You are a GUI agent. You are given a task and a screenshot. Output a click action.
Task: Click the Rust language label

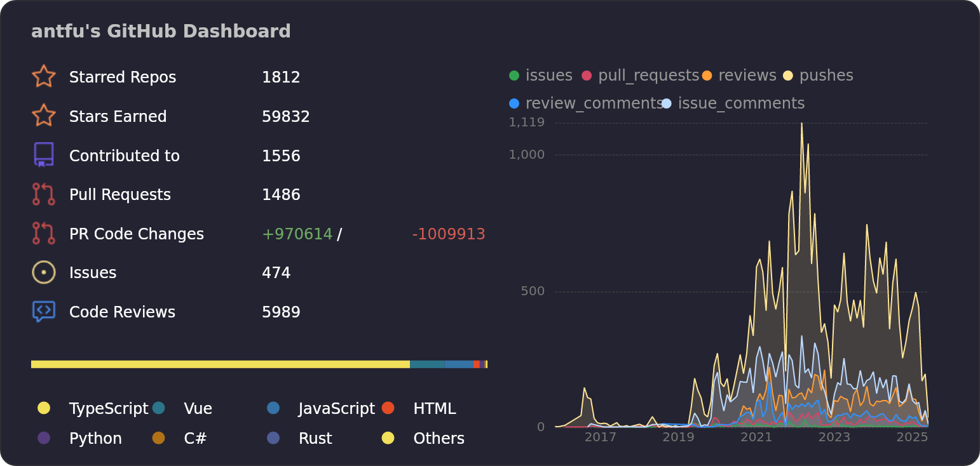point(315,439)
